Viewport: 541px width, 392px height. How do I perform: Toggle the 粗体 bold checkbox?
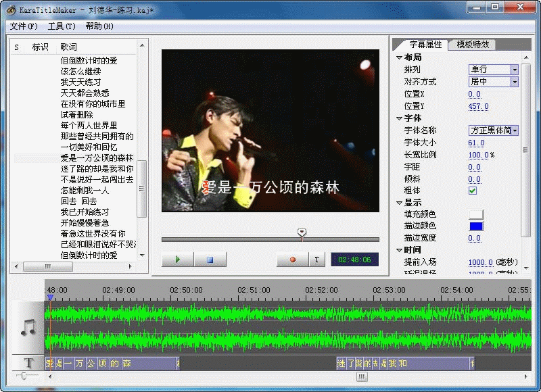(x=473, y=191)
